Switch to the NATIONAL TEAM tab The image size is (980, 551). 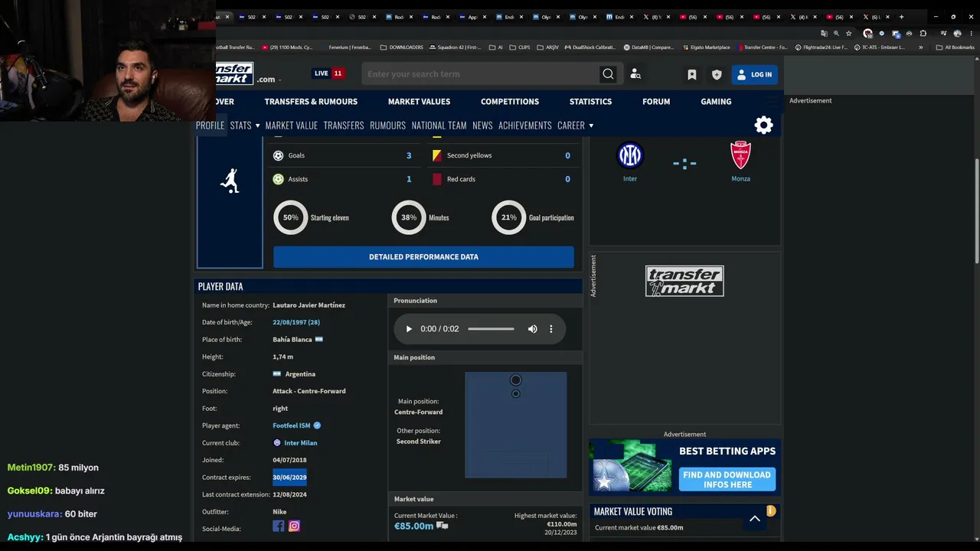(439, 126)
